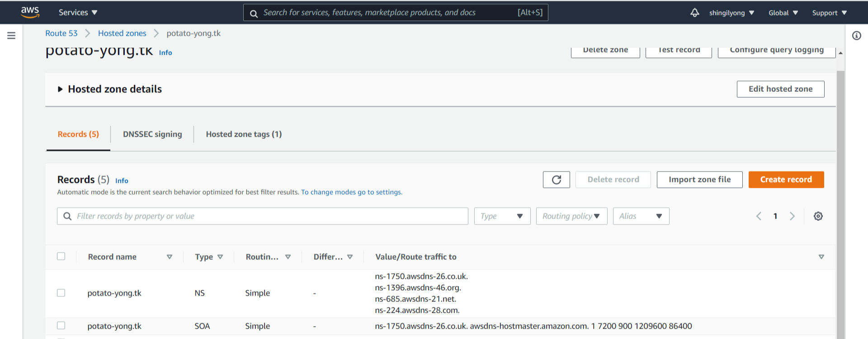Click To change modes go to settings link
The image size is (868, 339).
[352, 192]
